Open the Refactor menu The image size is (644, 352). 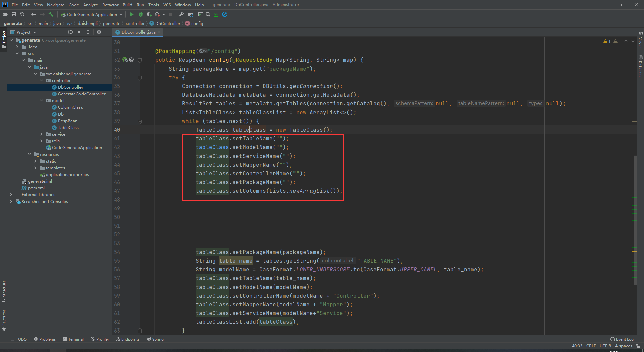tap(110, 5)
